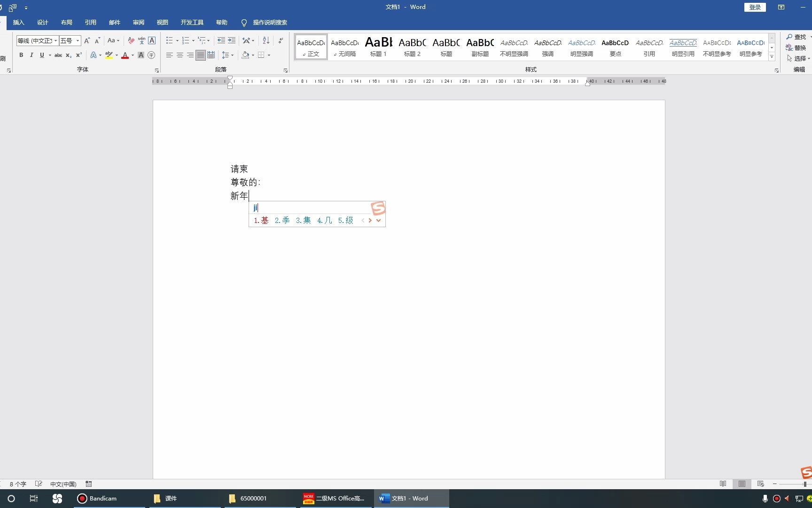Select the sort icon in paragraph group
This screenshot has height=508, width=812.
pos(265,40)
